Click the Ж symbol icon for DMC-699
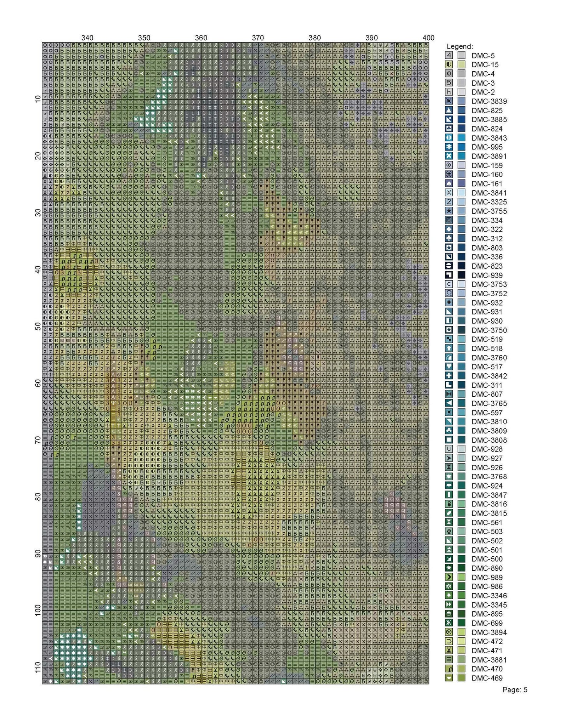This screenshot has width=563, height=728. (449, 623)
